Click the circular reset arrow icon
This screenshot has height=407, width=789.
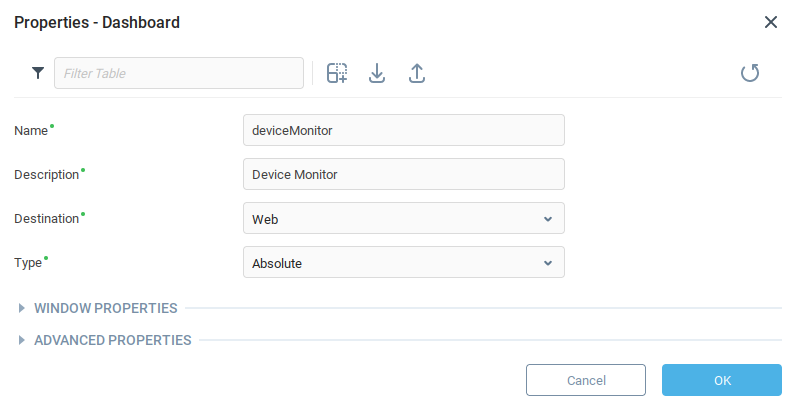(x=750, y=73)
